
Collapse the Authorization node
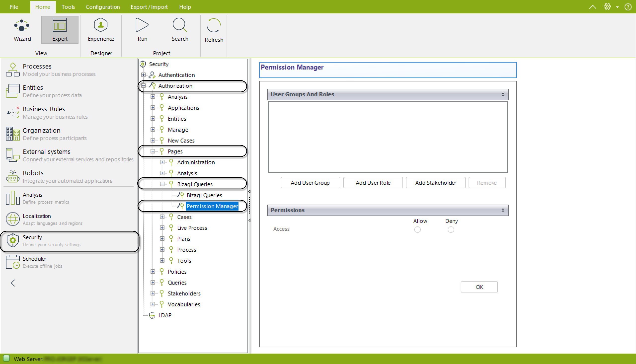point(143,86)
